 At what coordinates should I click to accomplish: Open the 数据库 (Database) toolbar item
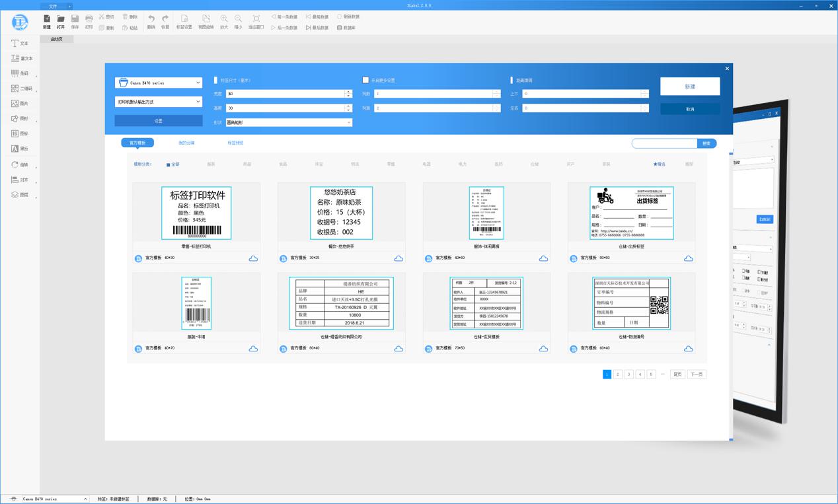[x=346, y=28]
